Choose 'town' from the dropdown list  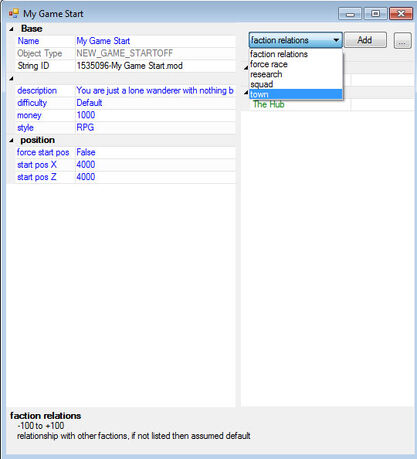point(296,94)
